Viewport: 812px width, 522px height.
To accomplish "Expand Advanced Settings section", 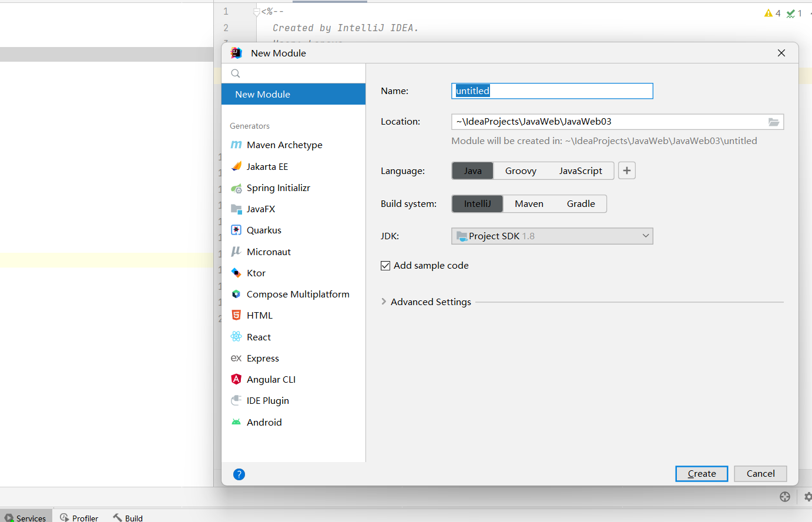I will 384,302.
